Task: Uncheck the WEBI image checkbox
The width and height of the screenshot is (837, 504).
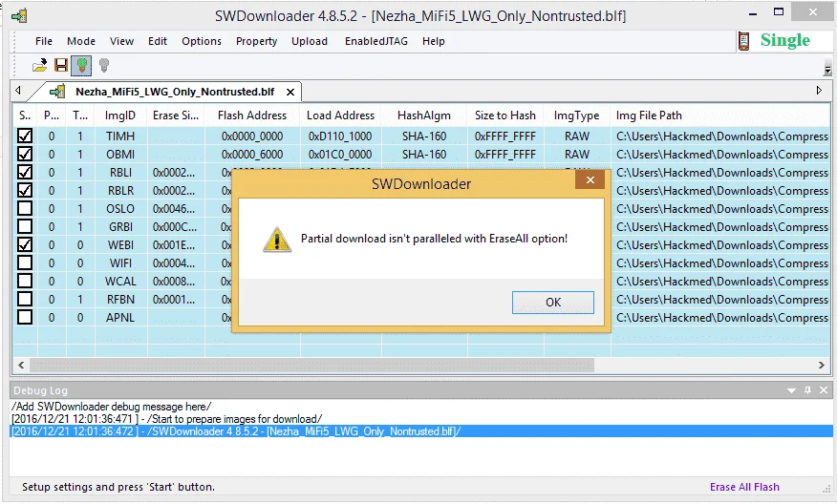Action: [x=25, y=244]
